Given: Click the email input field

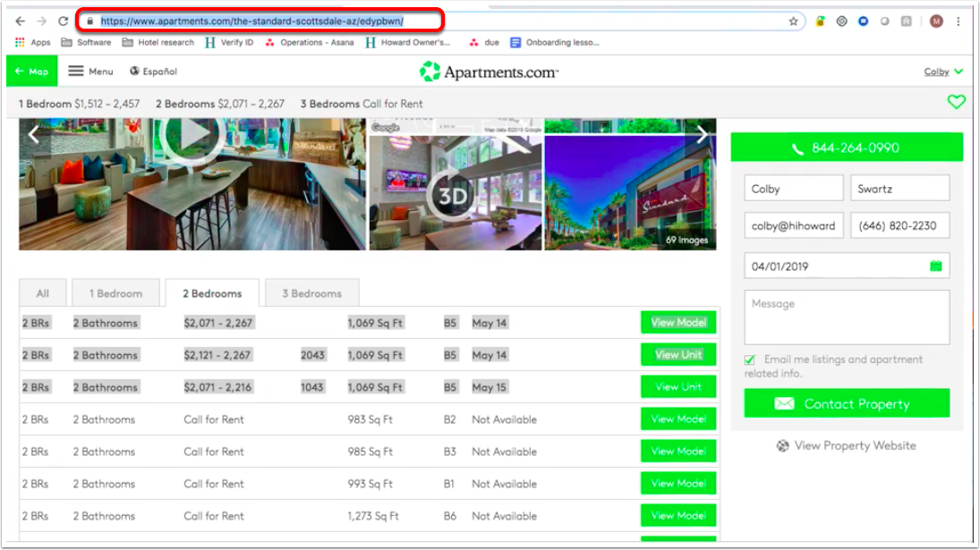Looking at the screenshot, I should 793,225.
